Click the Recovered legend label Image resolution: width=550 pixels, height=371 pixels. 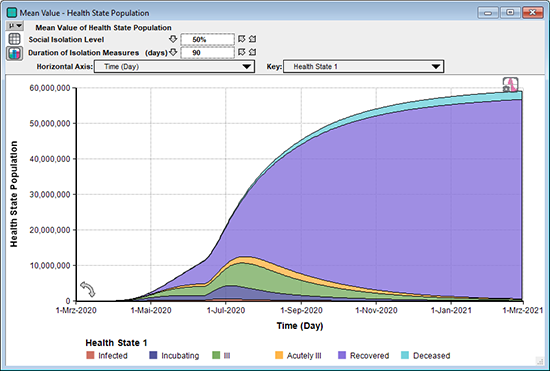[369, 356]
